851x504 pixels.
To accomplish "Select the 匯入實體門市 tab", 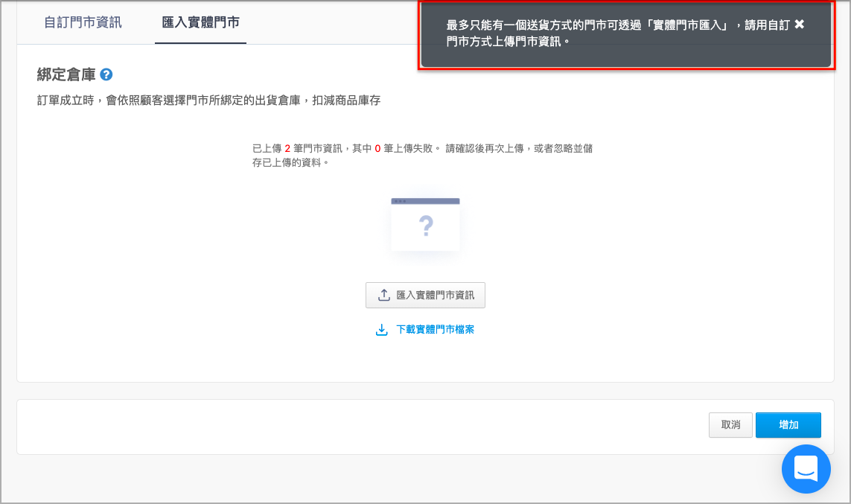I will pos(201,22).
